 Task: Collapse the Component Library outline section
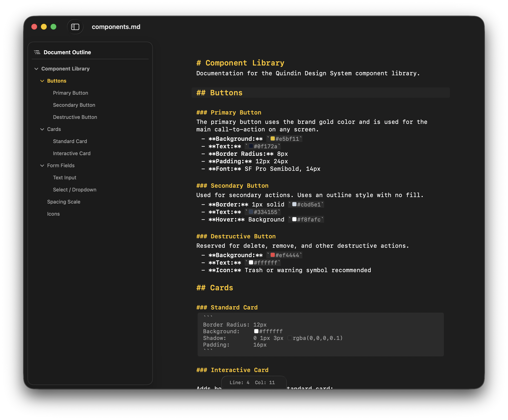click(37, 69)
